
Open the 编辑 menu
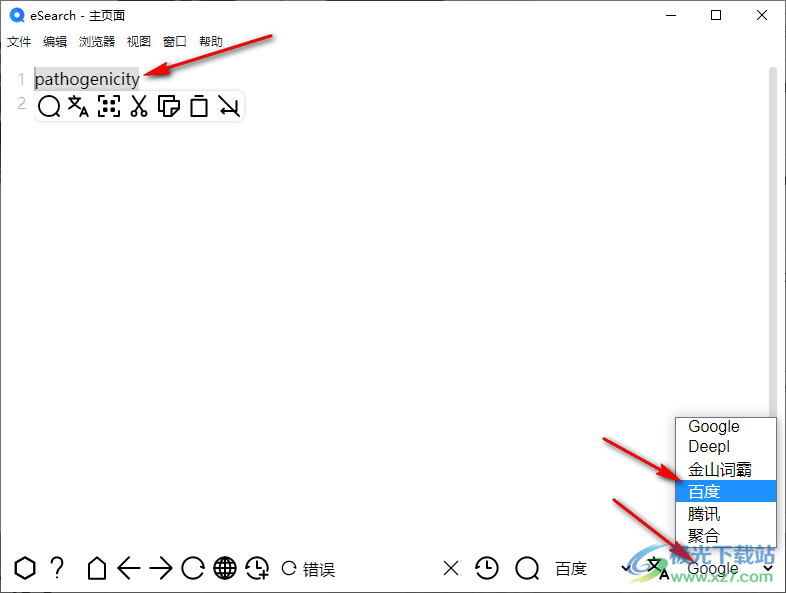55,42
